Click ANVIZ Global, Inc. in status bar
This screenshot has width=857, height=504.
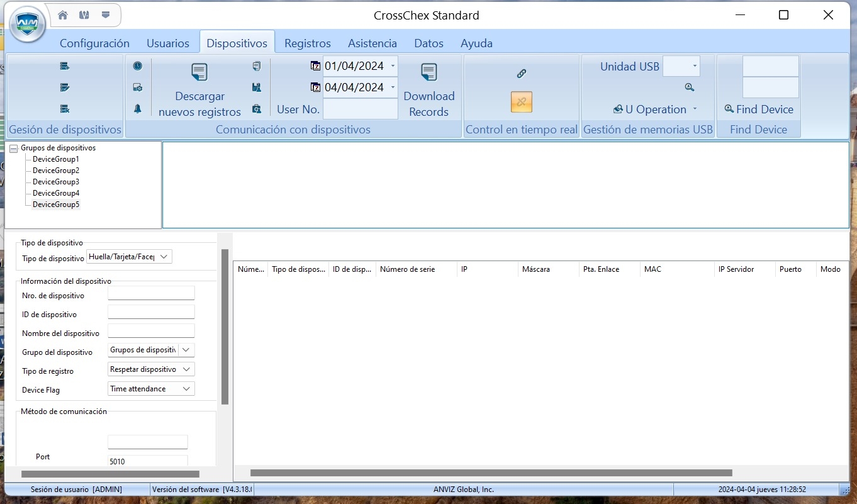[464, 490]
